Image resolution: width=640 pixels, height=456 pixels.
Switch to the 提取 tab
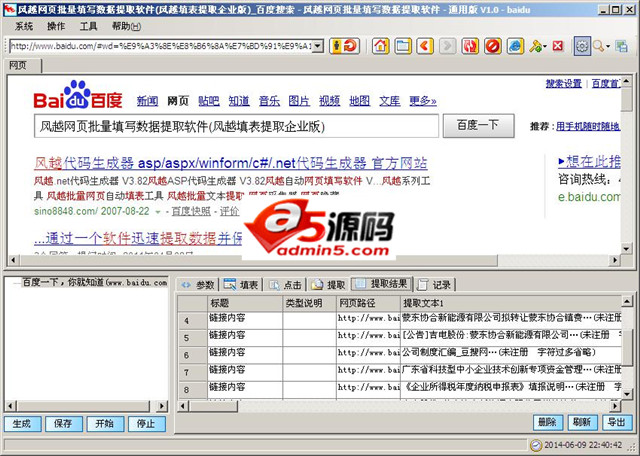click(x=328, y=285)
